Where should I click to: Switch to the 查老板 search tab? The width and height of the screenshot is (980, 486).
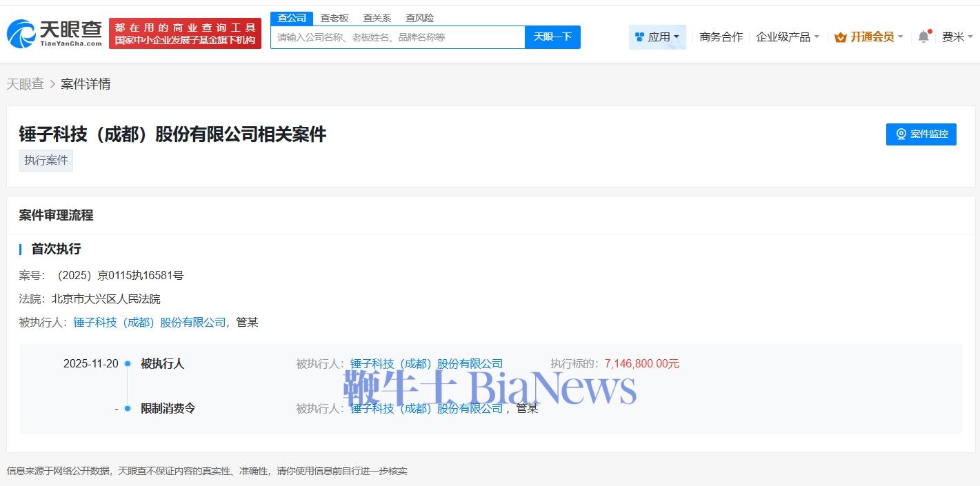[334, 18]
